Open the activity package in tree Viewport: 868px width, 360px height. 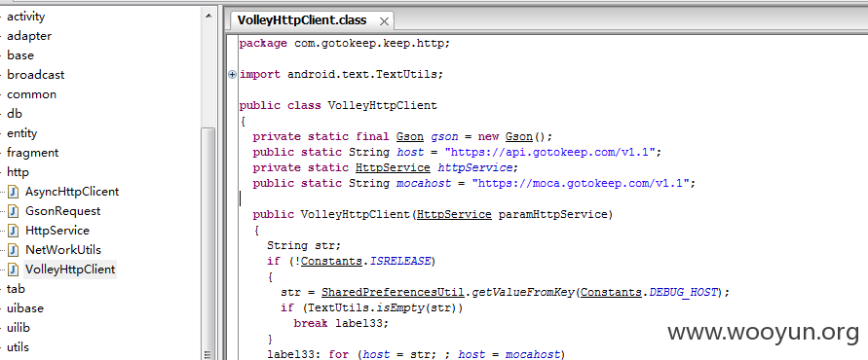[25, 17]
